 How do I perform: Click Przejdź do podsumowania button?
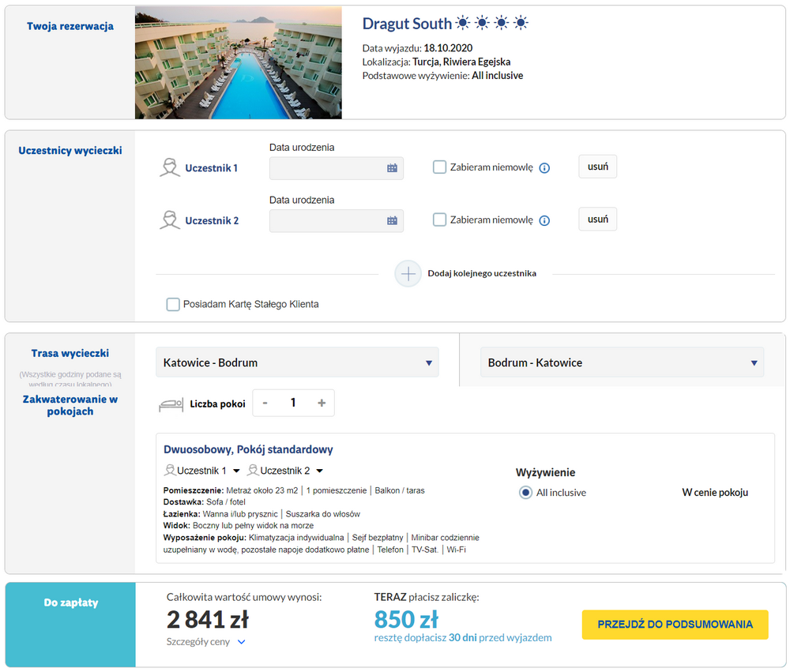tap(675, 625)
